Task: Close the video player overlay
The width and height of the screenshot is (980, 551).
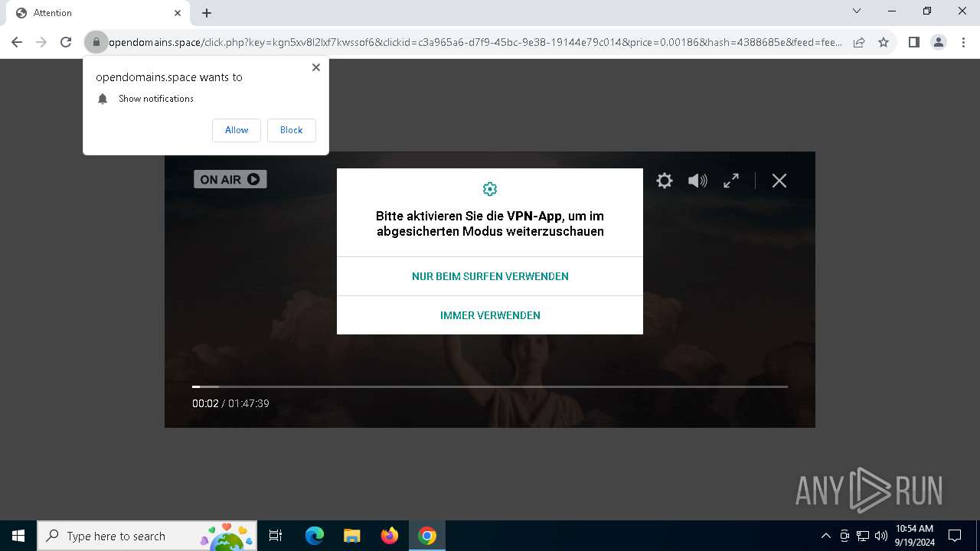Action: click(x=779, y=181)
